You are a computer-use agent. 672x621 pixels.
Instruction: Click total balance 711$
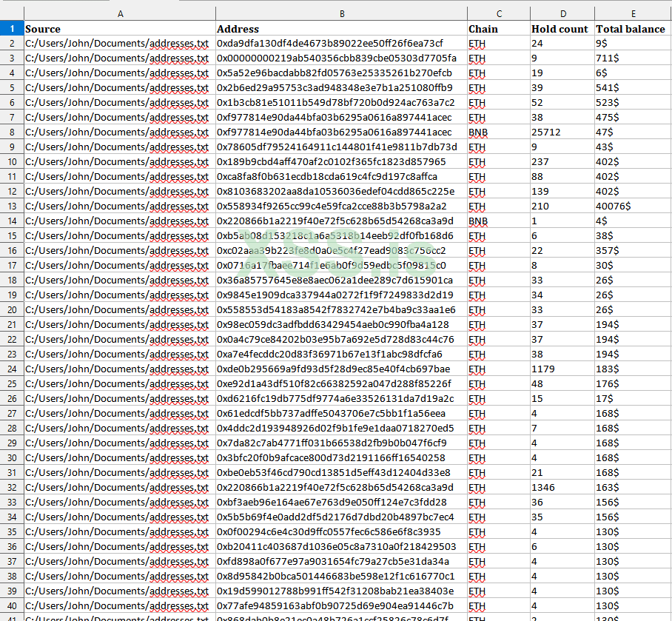633,58
